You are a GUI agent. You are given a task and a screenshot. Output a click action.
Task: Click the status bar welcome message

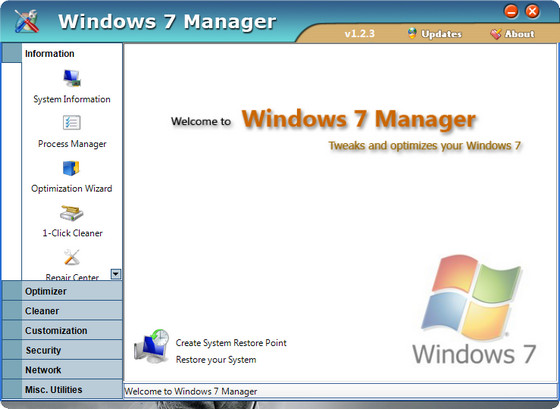191,391
